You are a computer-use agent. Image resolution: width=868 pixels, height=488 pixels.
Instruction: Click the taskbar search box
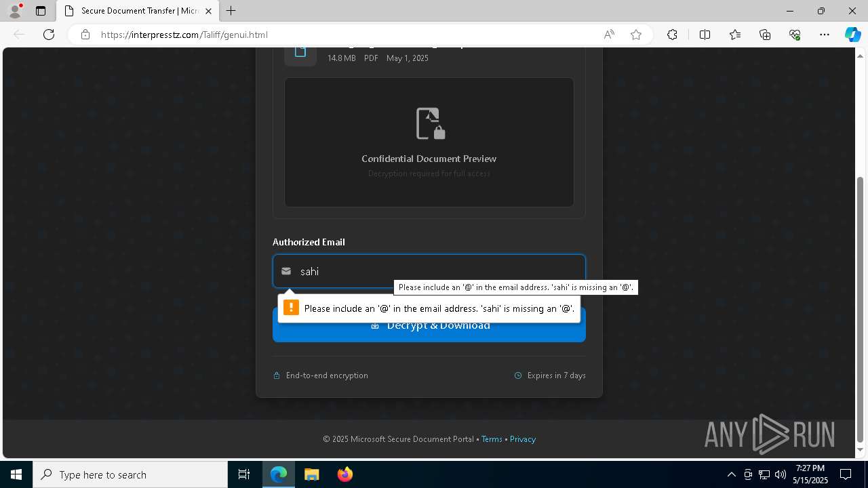tap(130, 474)
